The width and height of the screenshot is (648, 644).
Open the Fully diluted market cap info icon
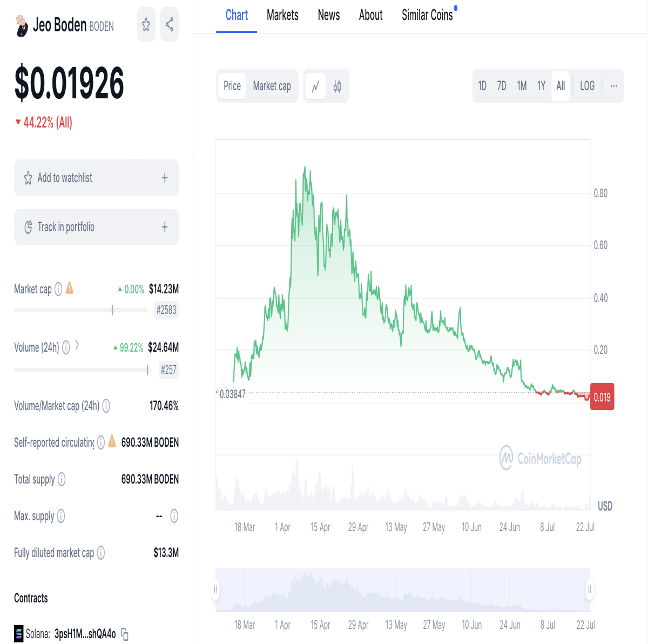click(x=101, y=553)
